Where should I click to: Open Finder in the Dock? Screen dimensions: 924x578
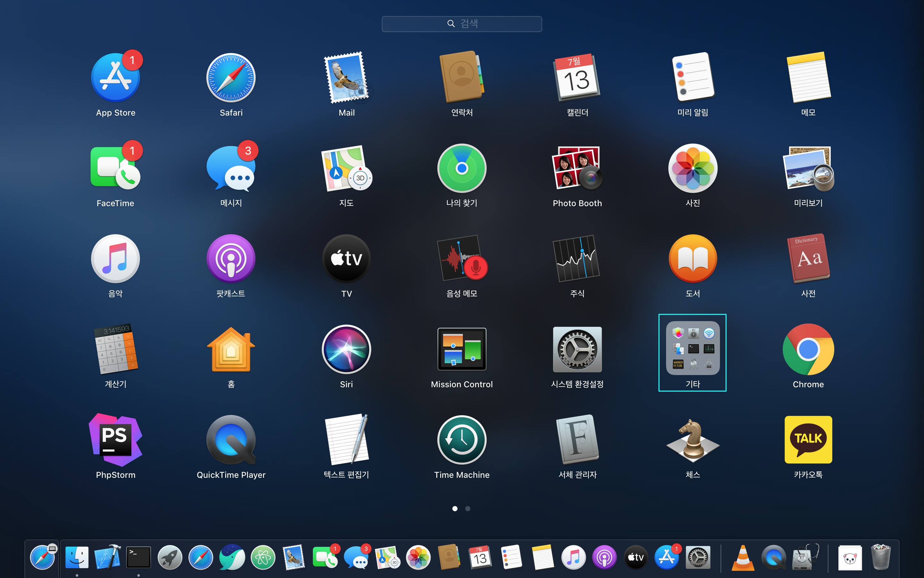(77, 557)
